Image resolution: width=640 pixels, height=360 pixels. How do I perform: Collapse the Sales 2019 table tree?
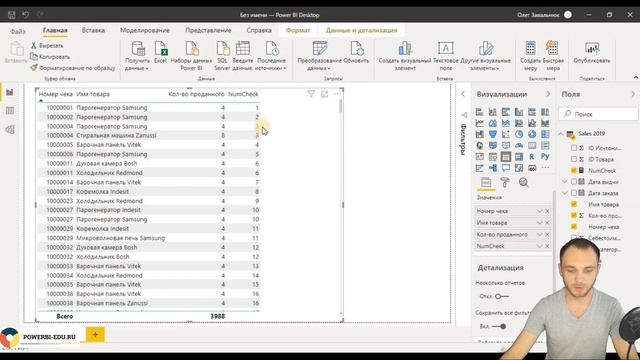pos(561,134)
